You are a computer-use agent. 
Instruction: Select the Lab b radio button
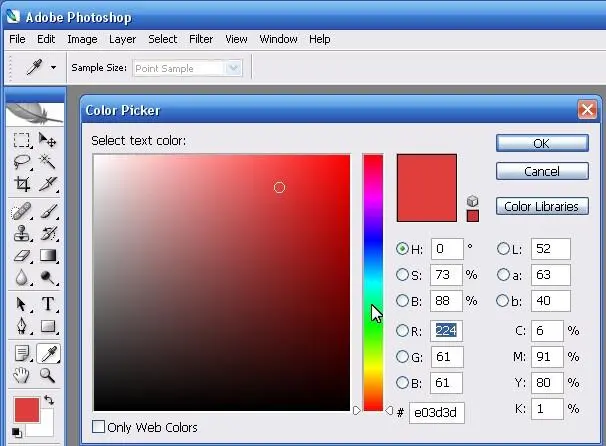tap(503, 300)
